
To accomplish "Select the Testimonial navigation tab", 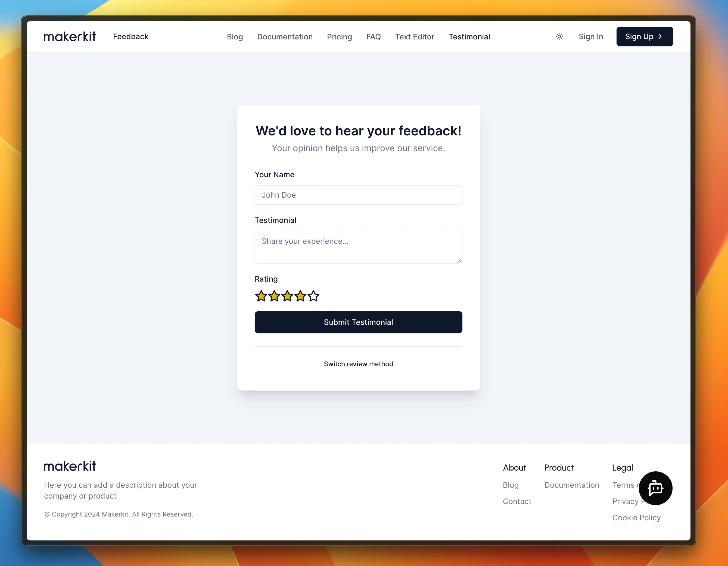I will pyautogui.click(x=469, y=36).
